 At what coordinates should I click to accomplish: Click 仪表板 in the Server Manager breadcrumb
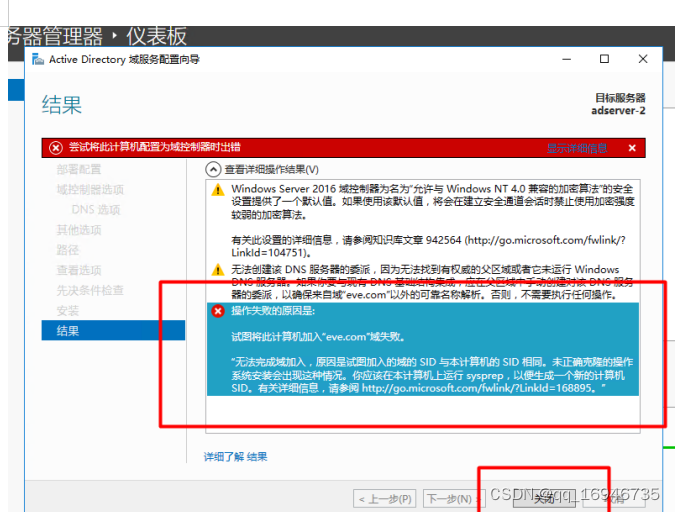click(x=156, y=36)
